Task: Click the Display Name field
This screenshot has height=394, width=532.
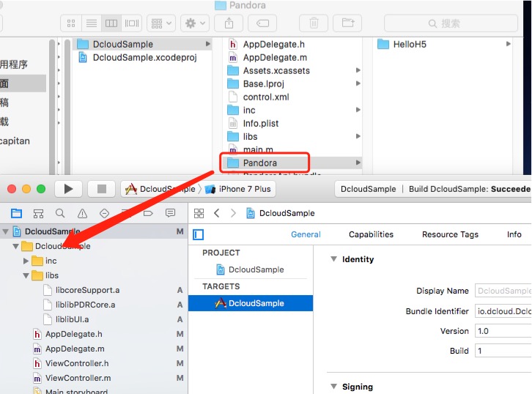Action: [x=503, y=291]
